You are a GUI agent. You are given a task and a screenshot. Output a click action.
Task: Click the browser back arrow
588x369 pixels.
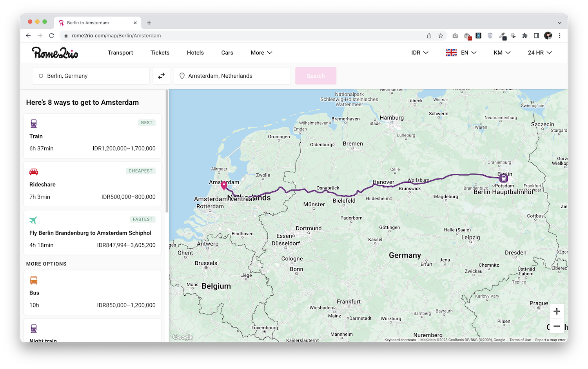click(x=28, y=36)
